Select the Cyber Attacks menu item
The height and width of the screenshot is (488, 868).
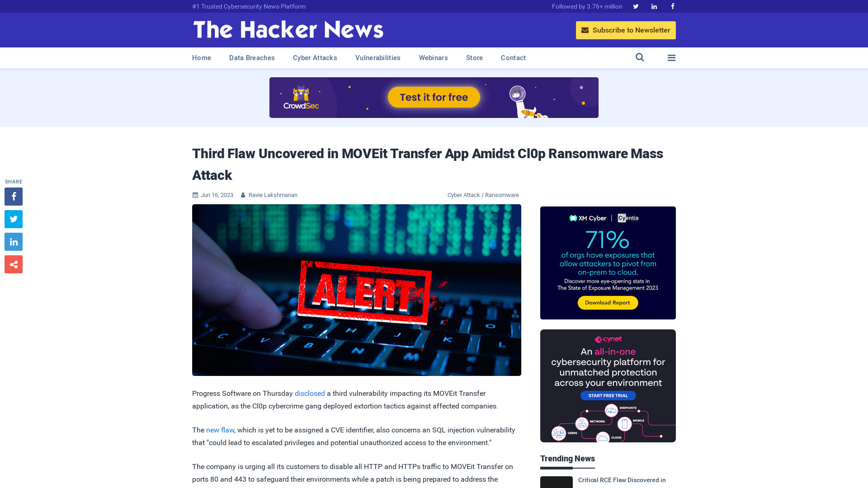pos(315,58)
